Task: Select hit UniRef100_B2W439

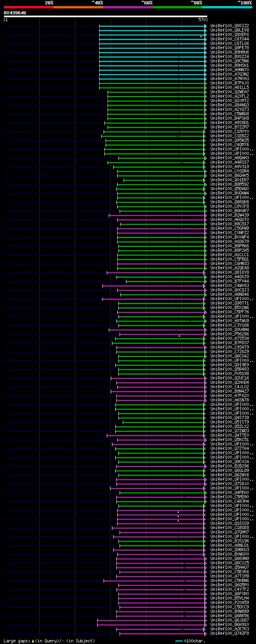Action: (x=230, y=215)
